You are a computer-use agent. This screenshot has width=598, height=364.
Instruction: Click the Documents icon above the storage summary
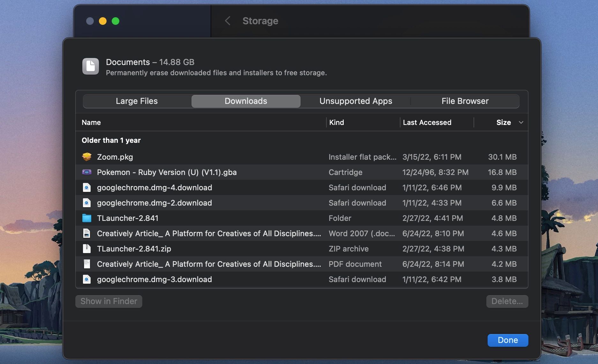click(90, 66)
